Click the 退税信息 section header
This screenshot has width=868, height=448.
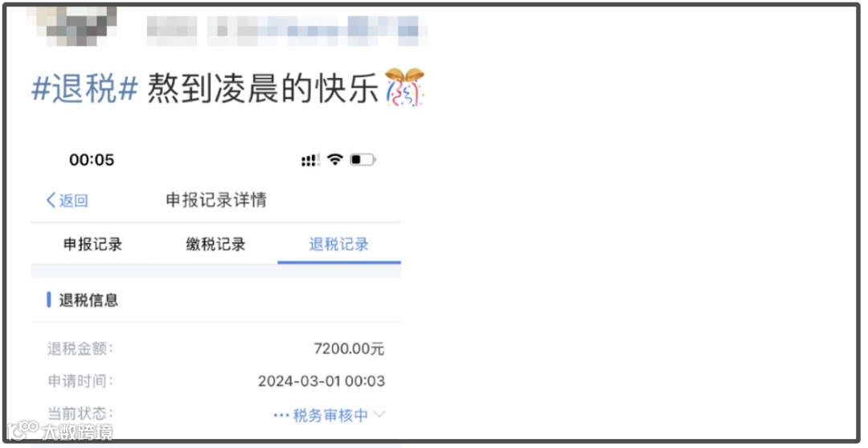coord(88,300)
